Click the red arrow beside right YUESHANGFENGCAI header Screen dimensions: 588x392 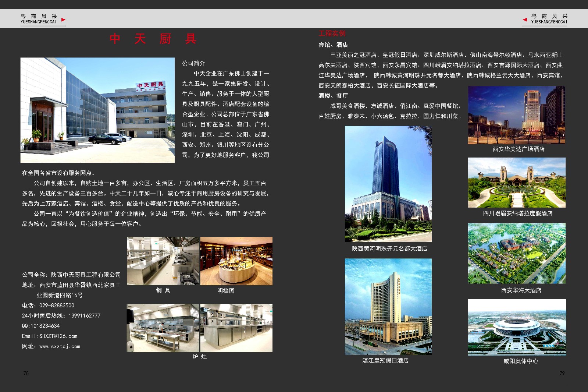[525, 20]
